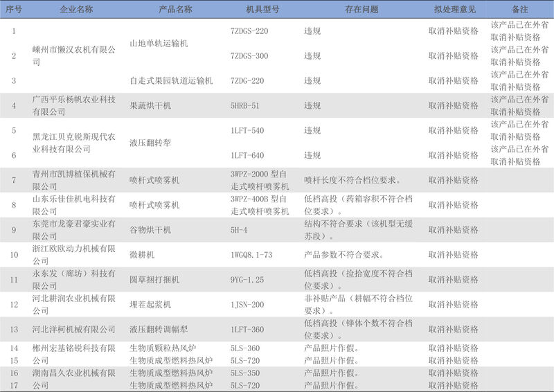The width and height of the screenshot is (554, 392).
Task: Click model cell 5LS-360
Action: (x=245, y=348)
